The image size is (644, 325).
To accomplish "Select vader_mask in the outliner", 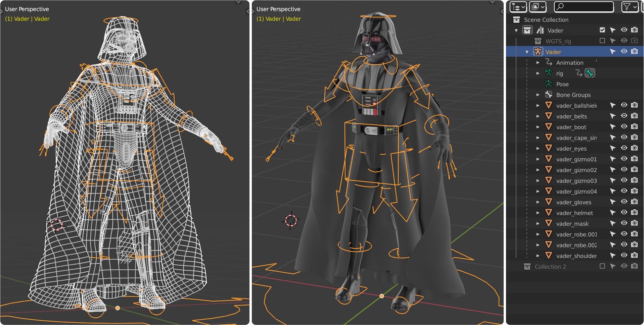I will tap(572, 223).
